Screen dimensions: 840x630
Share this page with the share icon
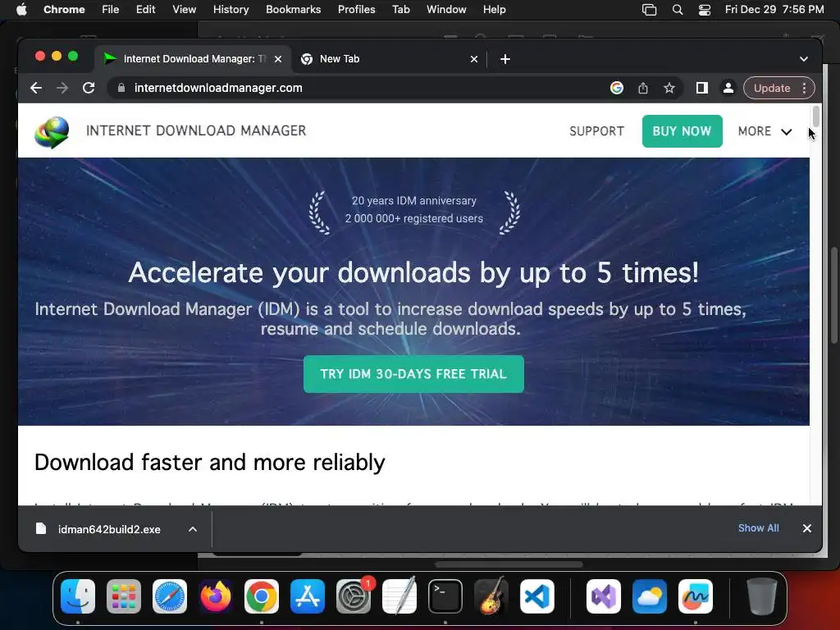(643, 88)
